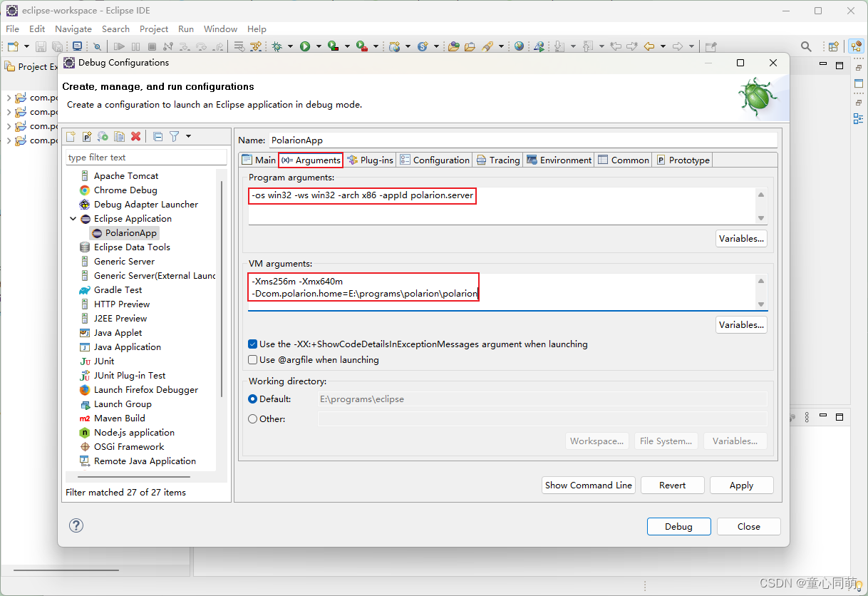
Task: Collapse all configurations in the tree
Action: 158,136
